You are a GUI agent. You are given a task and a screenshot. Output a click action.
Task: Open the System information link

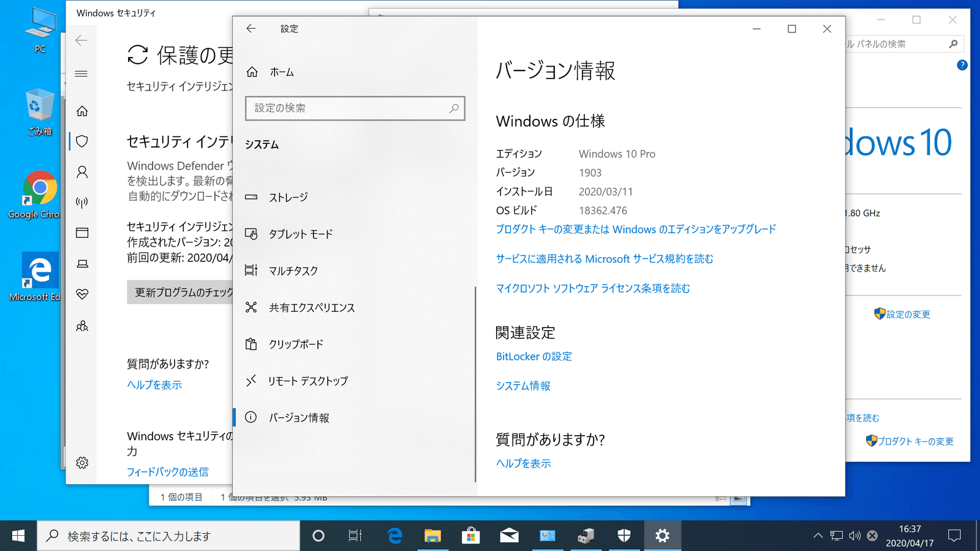pos(523,386)
